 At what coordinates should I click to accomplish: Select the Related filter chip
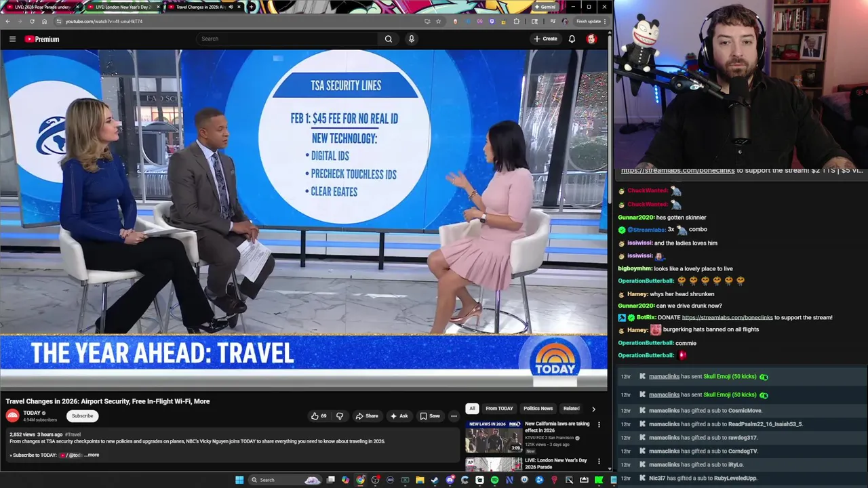tap(571, 409)
